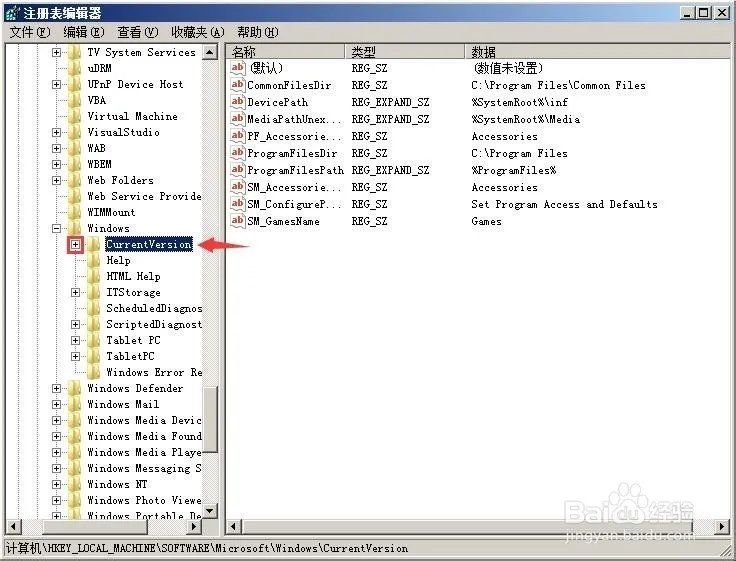Click tree pane scroll down arrow

[210, 511]
